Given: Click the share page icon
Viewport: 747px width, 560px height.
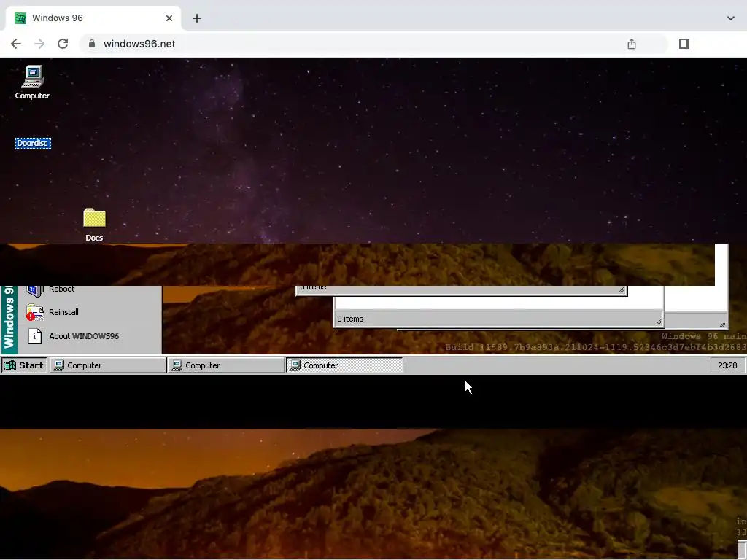Looking at the screenshot, I should [632, 44].
